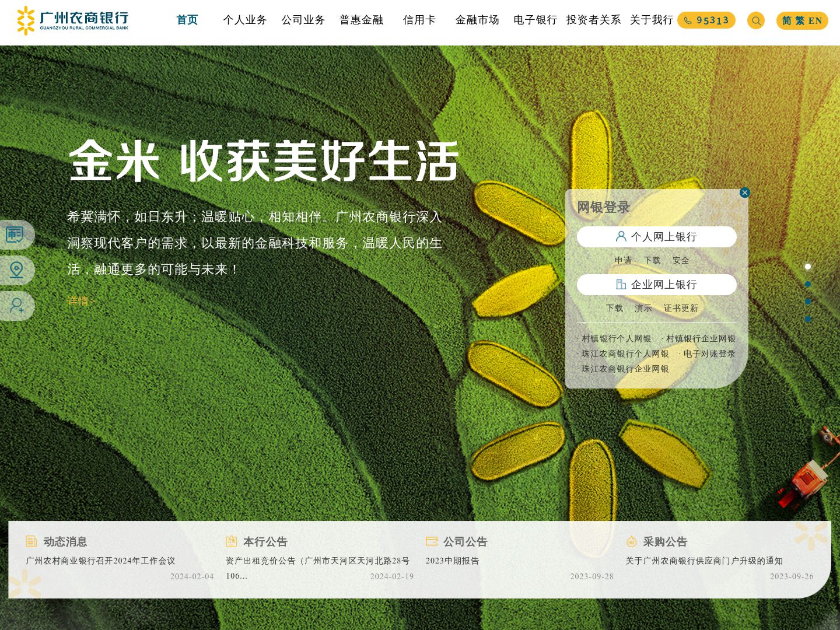Click the date 2023-09-26

[792, 576]
